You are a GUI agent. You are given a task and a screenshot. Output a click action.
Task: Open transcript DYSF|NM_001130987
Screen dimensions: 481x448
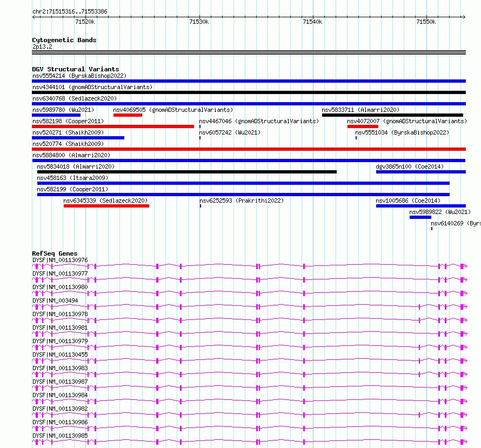60,382
